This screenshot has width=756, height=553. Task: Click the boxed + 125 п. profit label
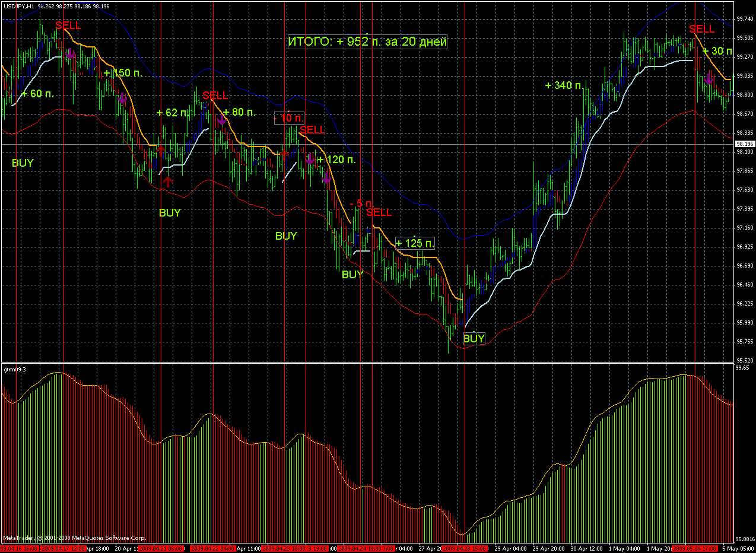(x=415, y=243)
